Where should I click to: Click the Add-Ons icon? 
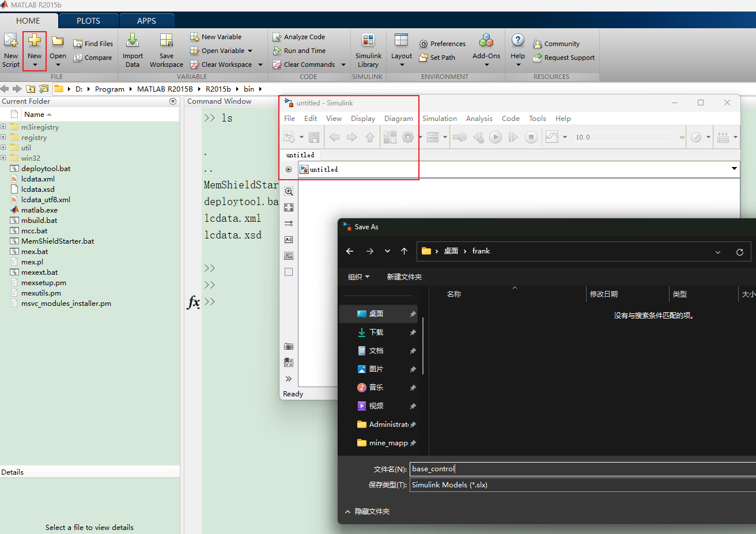pyautogui.click(x=486, y=40)
